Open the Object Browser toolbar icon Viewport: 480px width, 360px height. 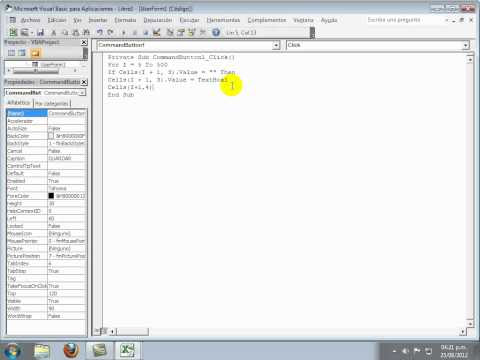pyautogui.click(x=192, y=32)
